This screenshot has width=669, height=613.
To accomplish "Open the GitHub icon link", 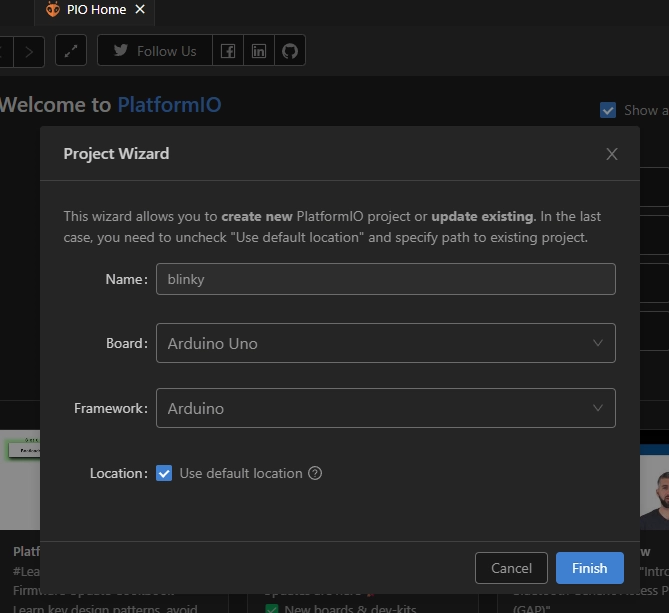I will tap(290, 51).
